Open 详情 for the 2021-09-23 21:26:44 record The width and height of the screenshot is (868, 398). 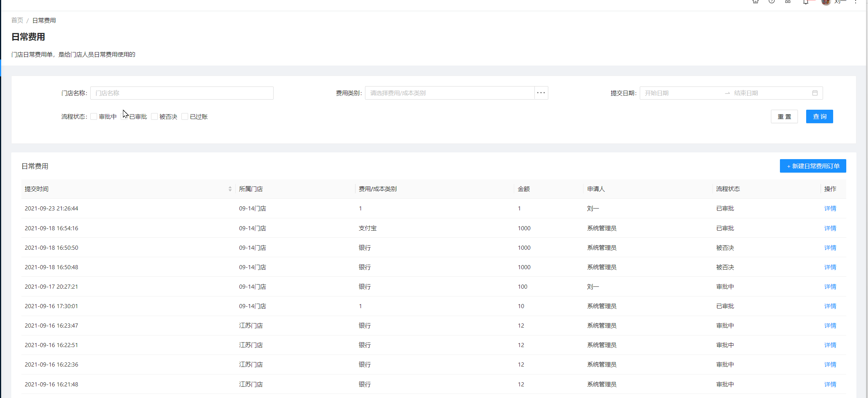pos(830,209)
